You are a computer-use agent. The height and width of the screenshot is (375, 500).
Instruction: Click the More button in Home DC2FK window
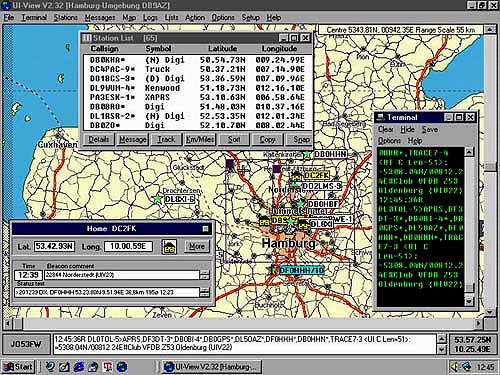[197, 246]
